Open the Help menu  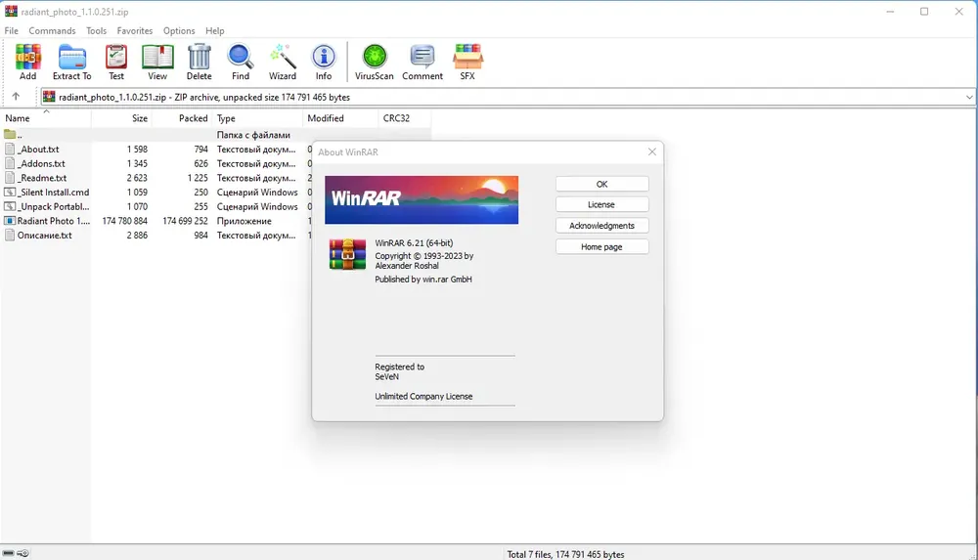214,30
